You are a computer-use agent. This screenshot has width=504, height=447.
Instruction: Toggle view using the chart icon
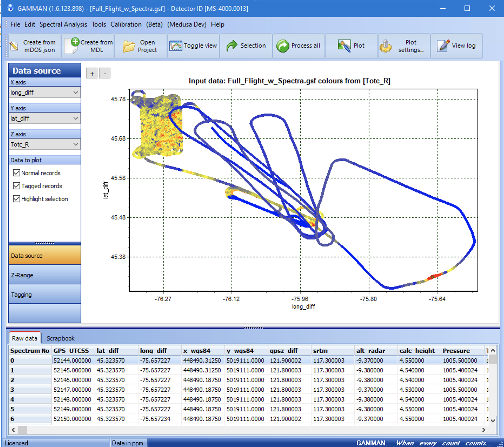[x=176, y=46]
